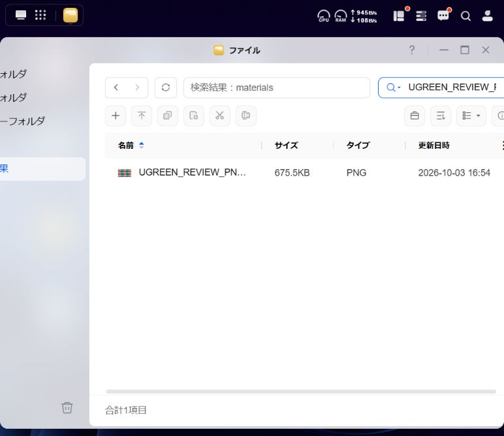
Task: Open the search options dropdown arrow
Action: tap(399, 87)
